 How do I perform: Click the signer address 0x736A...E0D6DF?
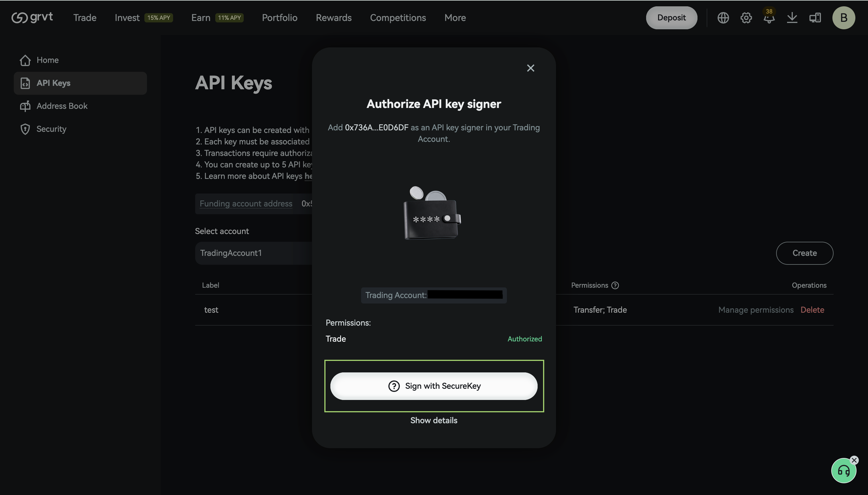pos(376,127)
